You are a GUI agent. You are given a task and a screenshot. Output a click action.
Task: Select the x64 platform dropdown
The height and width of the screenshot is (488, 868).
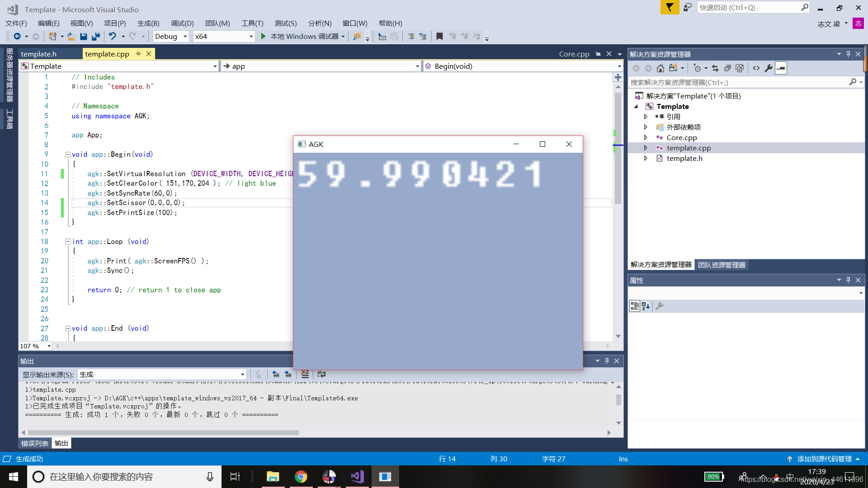click(223, 36)
